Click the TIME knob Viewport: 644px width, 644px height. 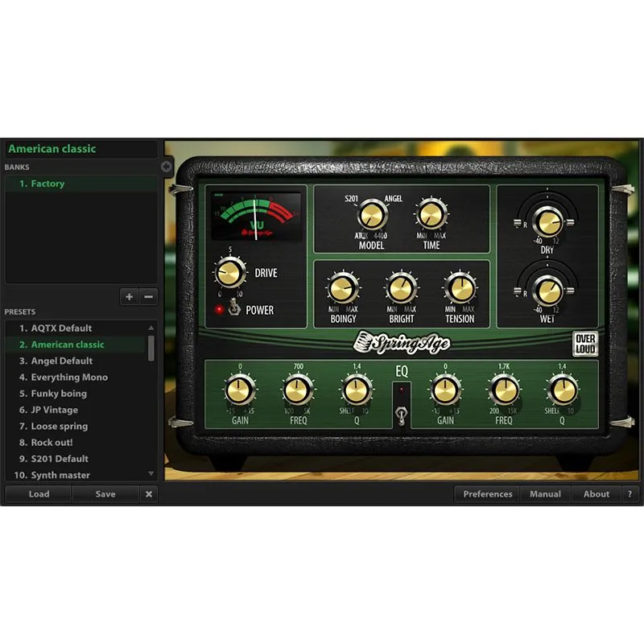pyautogui.click(x=431, y=214)
